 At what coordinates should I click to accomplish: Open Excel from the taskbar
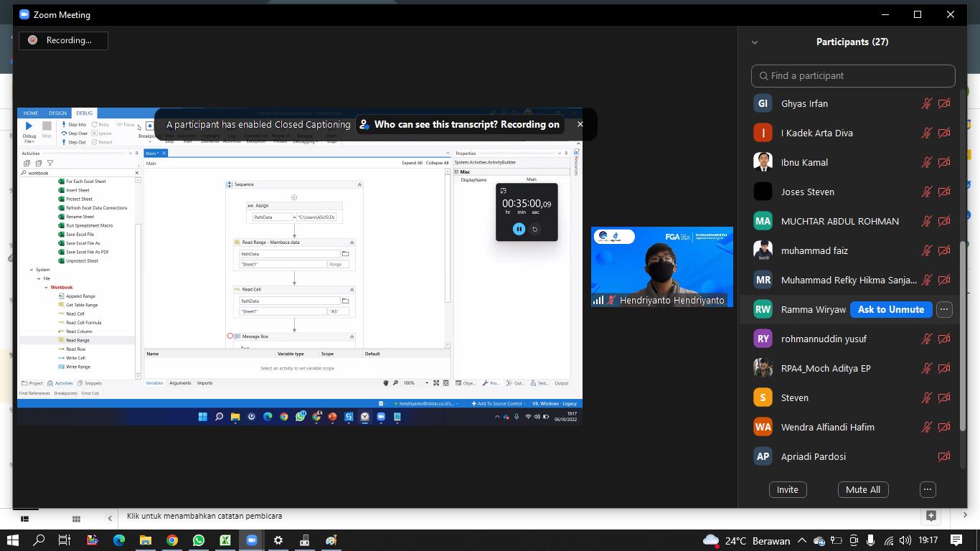[225, 540]
